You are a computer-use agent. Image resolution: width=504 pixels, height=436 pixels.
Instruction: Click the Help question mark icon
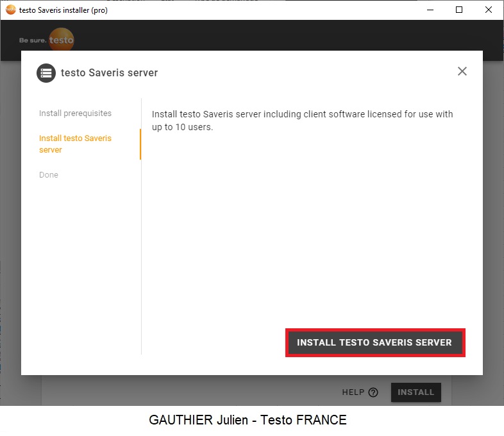point(373,392)
